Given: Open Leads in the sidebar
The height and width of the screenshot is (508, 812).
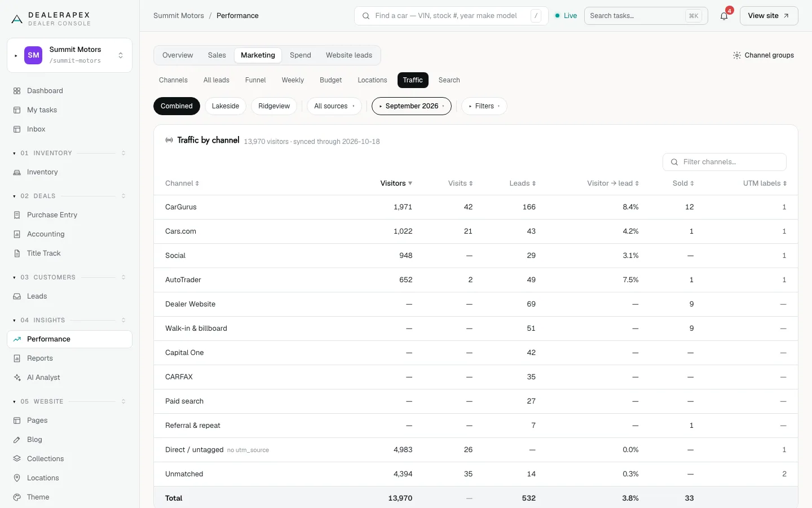Looking at the screenshot, I should 69,296.
